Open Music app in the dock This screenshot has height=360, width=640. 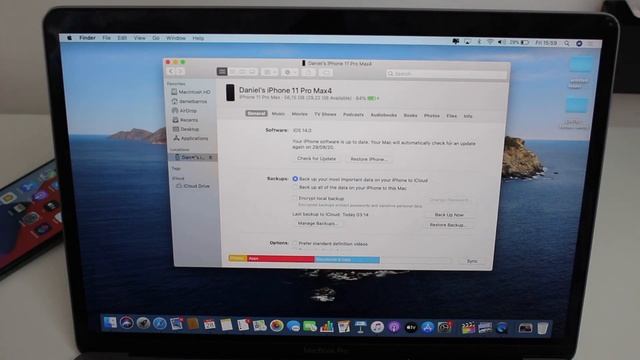coord(377,327)
